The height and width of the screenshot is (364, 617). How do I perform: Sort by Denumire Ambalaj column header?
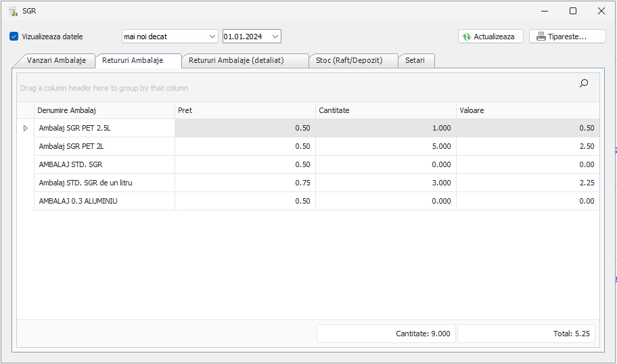click(x=104, y=110)
